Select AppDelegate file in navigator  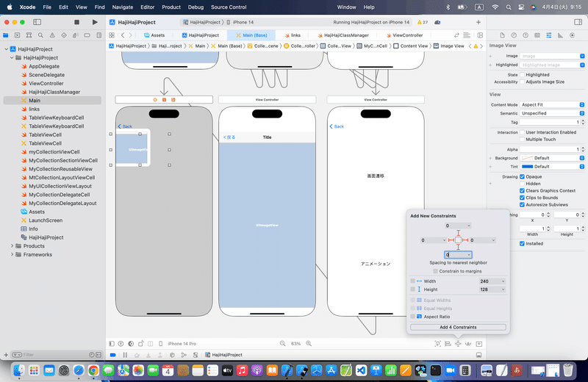pyautogui.click(x=44, y=66)
